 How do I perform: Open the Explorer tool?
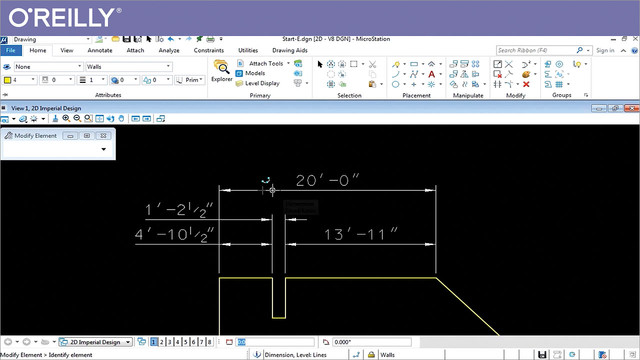point(222,71)
